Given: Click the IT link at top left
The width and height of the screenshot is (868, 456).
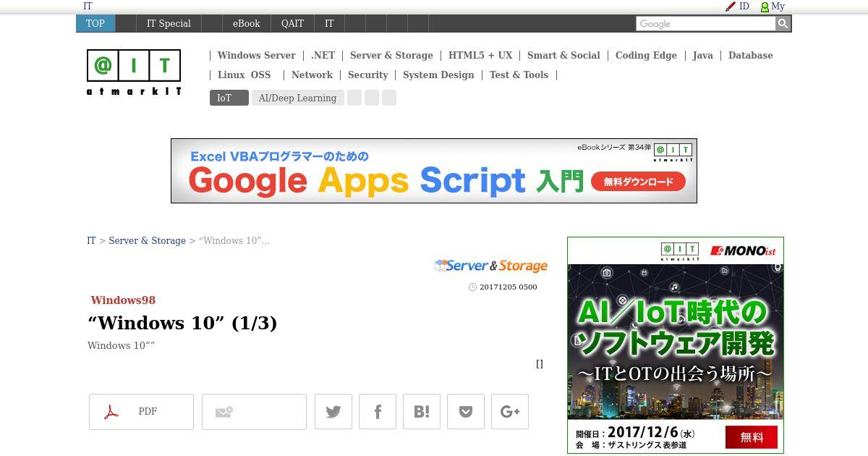Looking at the screenshot, I should (88, 6).
